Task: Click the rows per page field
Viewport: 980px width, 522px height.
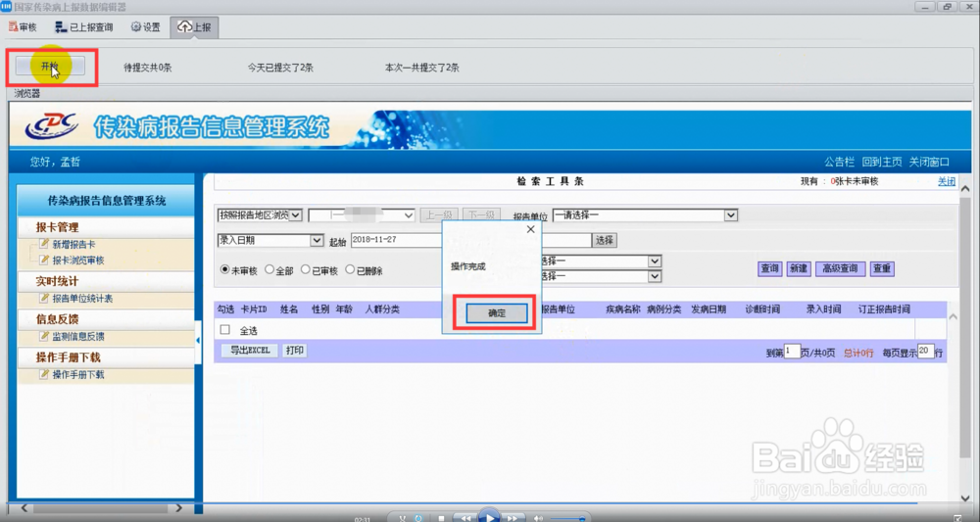Action: pos(926,351)
